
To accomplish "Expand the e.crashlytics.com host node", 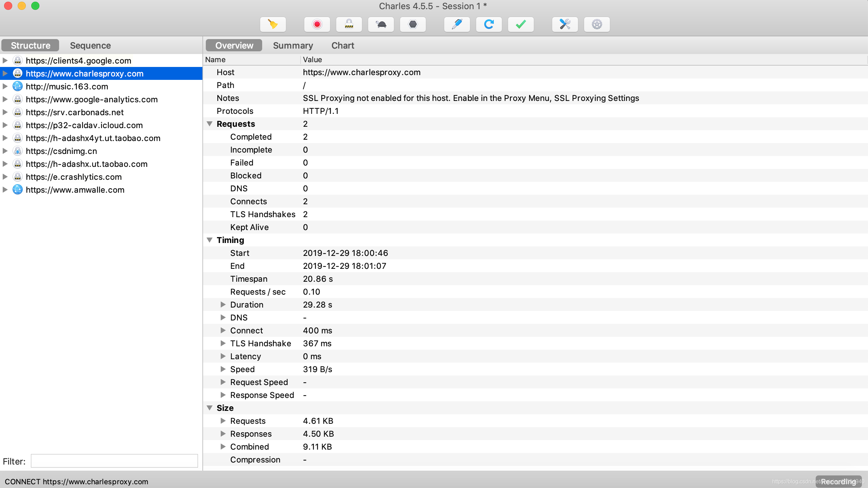I will click(5, 177).
